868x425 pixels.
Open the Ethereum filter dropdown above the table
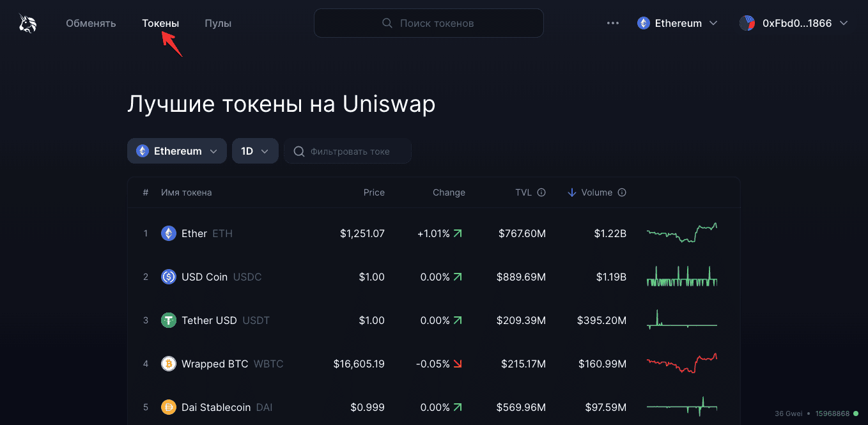tap(177, 151)
